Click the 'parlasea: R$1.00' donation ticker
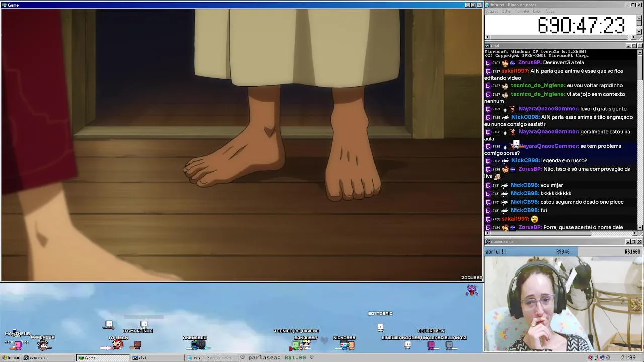644x362 pixels. 277,358
